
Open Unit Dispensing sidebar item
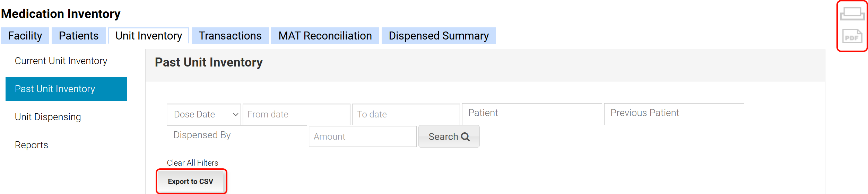[x=48, y=117]
